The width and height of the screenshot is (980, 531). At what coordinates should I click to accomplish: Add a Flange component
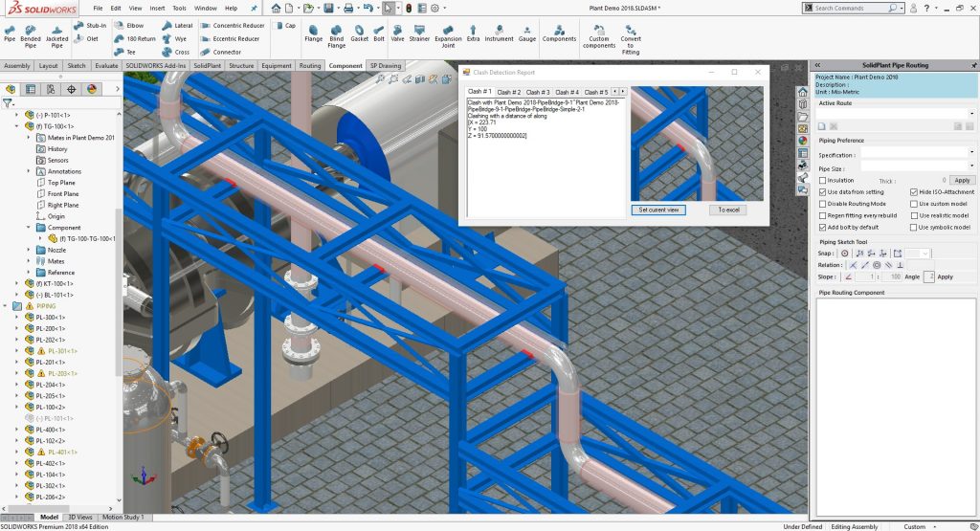coord(313,33)
